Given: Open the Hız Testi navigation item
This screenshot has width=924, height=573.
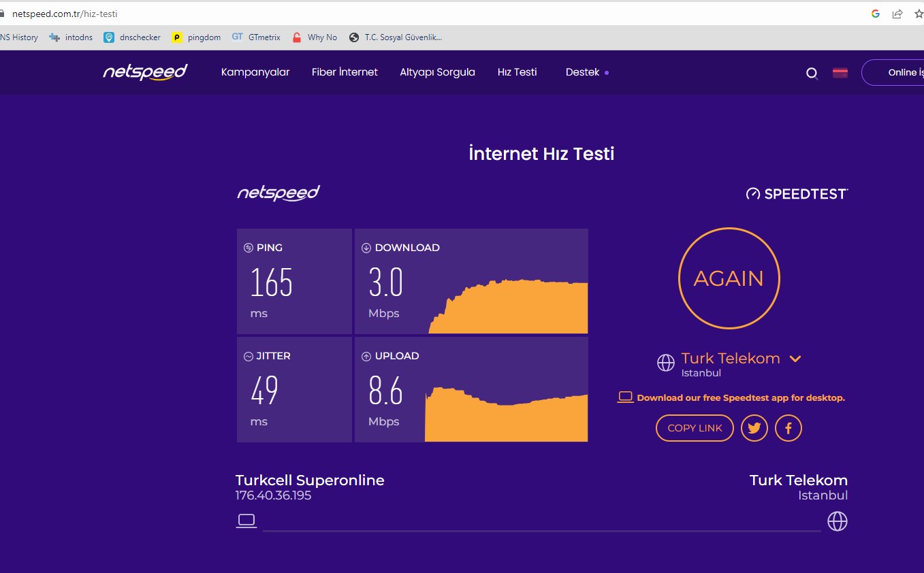Looking at the screenshot, I should coord(517,72).
